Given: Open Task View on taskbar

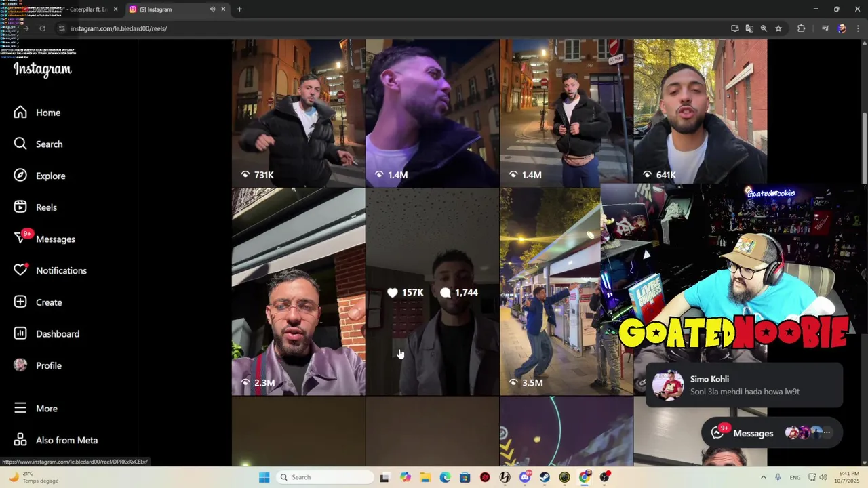Looking at the screenshot, I should click(384, 477).
